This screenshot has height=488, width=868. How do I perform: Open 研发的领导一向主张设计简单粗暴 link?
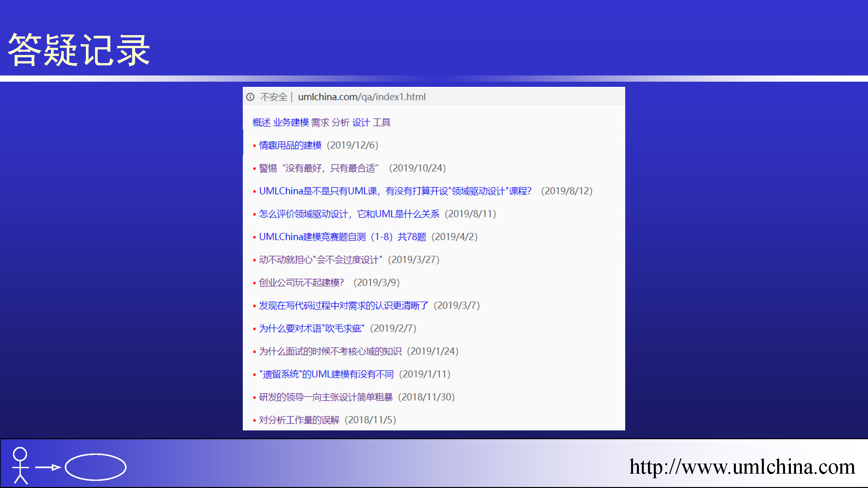pos(326,398)
